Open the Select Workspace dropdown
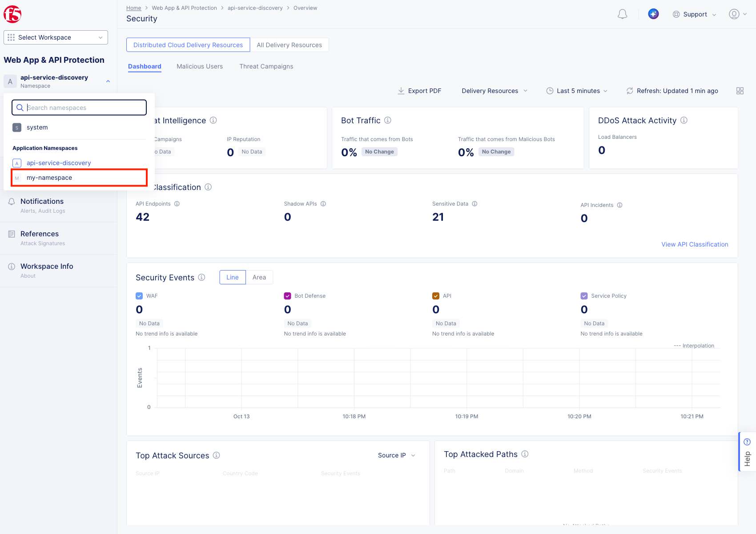This screenshot has width=756, height=534. 56,37
